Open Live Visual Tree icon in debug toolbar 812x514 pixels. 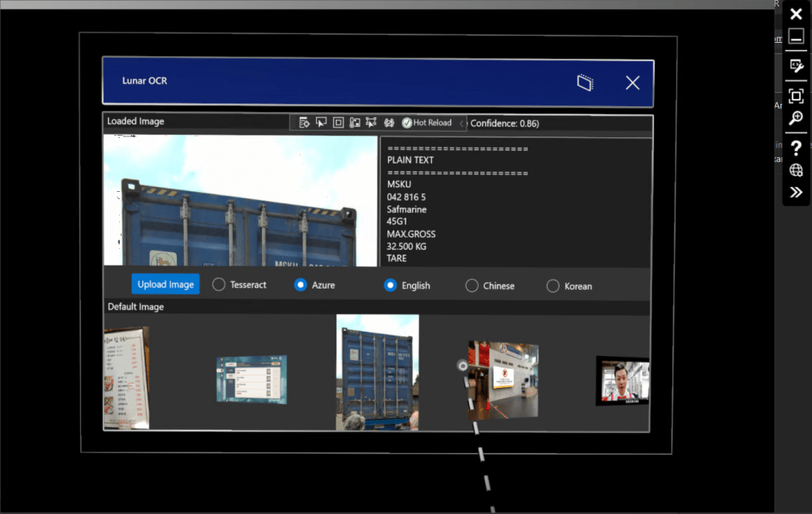[304, 123]
